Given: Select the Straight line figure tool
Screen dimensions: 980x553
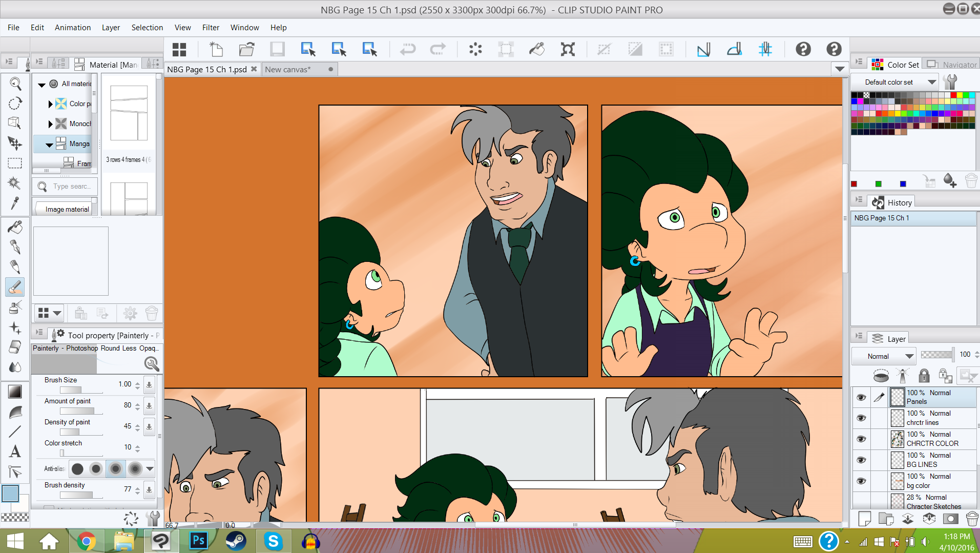Looking at the screenshot, I should (15, 432).
